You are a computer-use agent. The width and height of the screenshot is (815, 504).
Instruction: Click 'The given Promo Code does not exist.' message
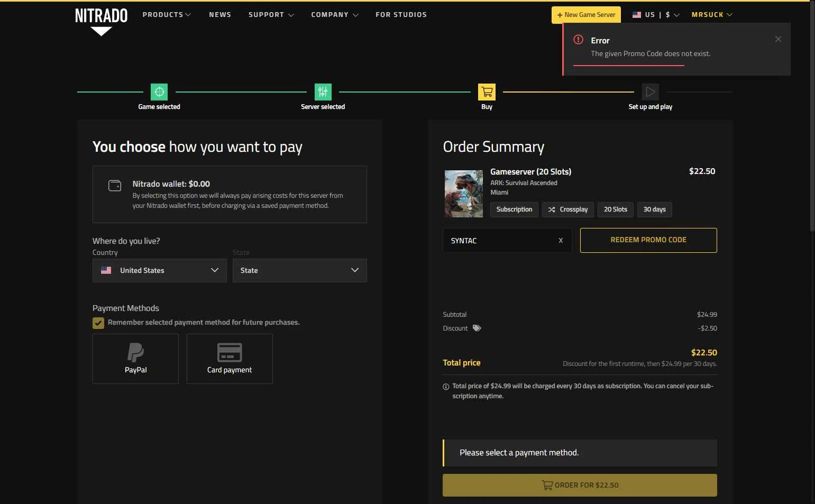click(x=651, y=53)
